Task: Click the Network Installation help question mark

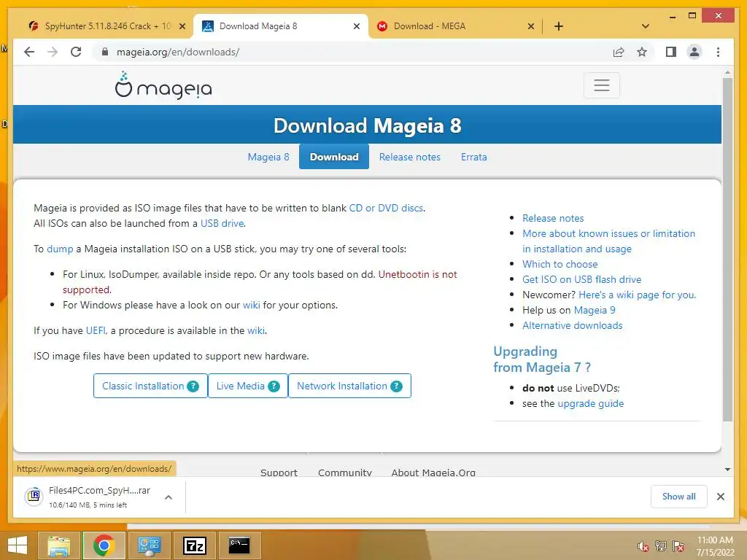Action: pos(396,386)
